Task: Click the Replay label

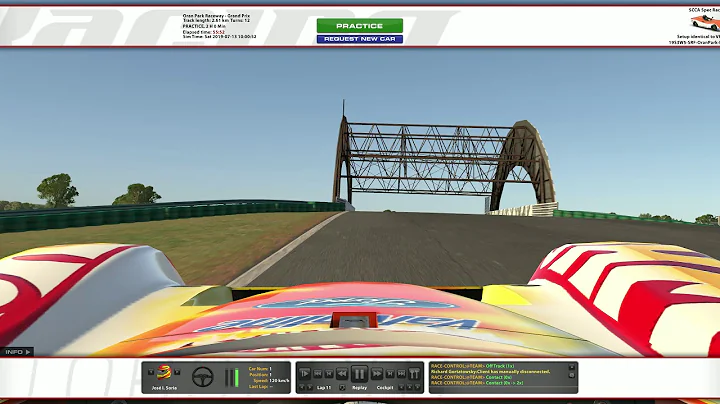Action: [x=360, y=387]
